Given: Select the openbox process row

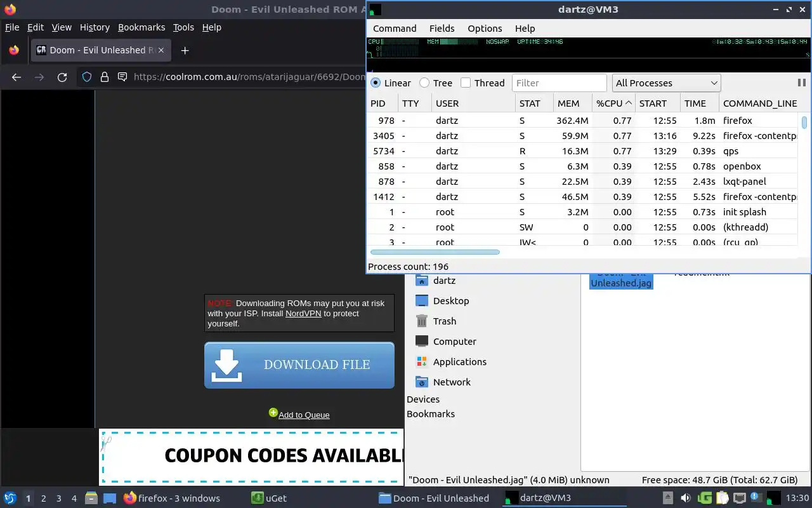Looking at the screenshot, I should [x=582, y=166].
